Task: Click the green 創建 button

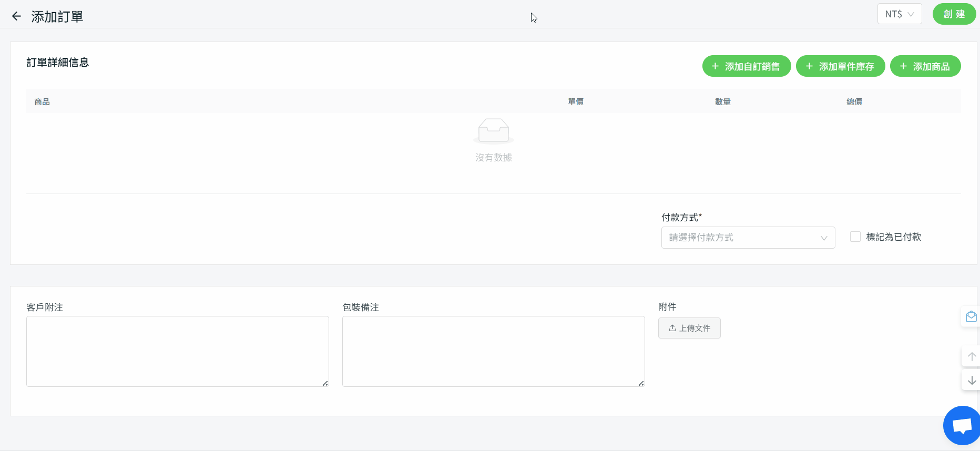Action: click(954, 14)
